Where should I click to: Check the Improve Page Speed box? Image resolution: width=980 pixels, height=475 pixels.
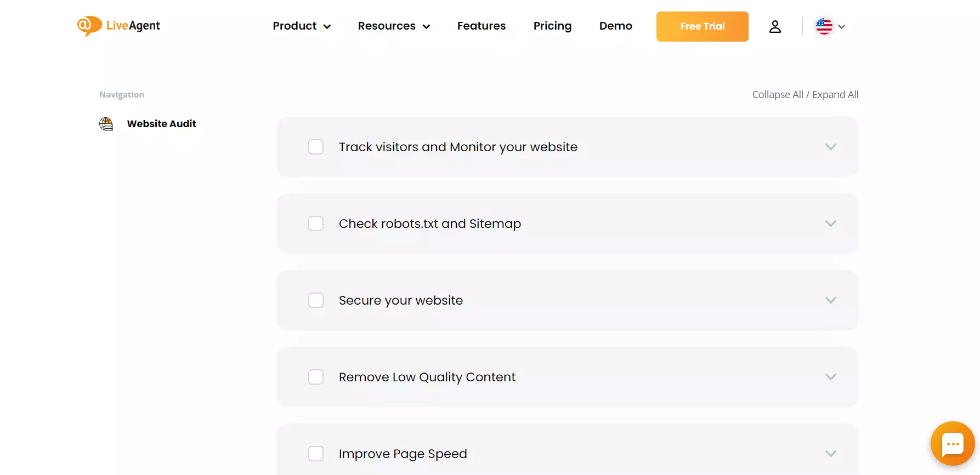[x=316, y=454]
